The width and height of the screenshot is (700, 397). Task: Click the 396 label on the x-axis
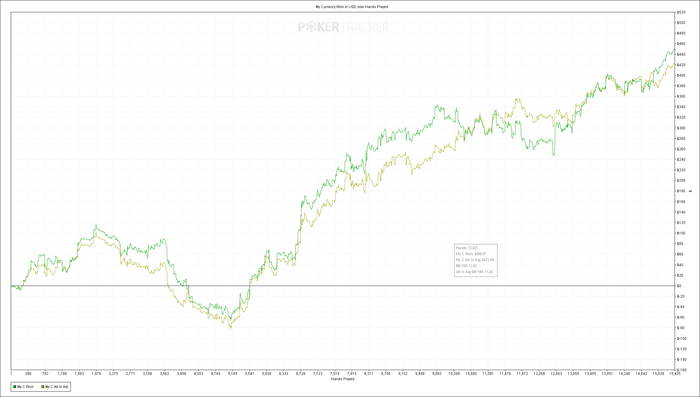click(28, 374)
